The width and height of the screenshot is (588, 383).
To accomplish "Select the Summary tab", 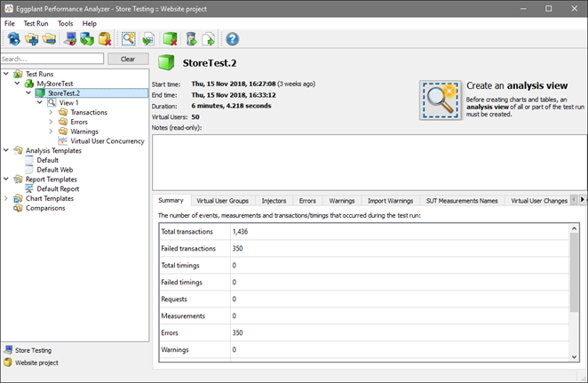I will pyautogui.click(x=171, y=200).
